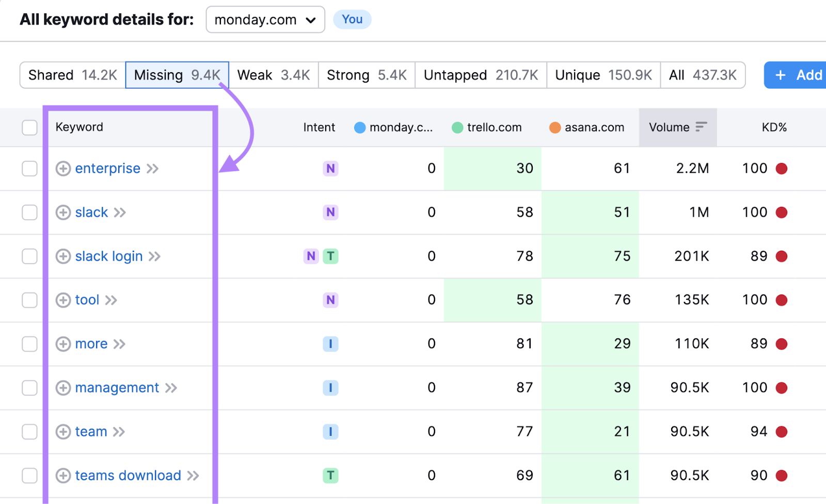Viewport: 826px width, 504px height.
Task: Click the double-arrow icon next to "teams download"
Action: coord(193,475)
